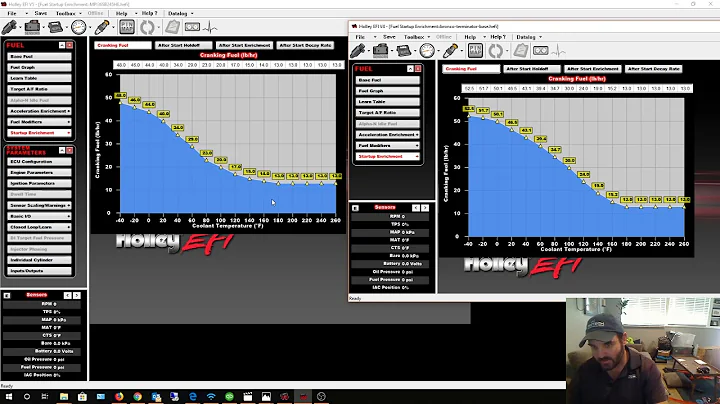Click spark plug icon in right window toolbar

pyautogui.click(x=450, y=50)
